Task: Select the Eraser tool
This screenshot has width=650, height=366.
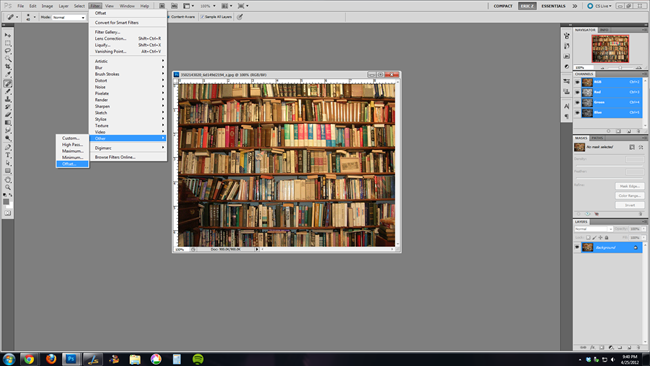Action: (8, 115)
